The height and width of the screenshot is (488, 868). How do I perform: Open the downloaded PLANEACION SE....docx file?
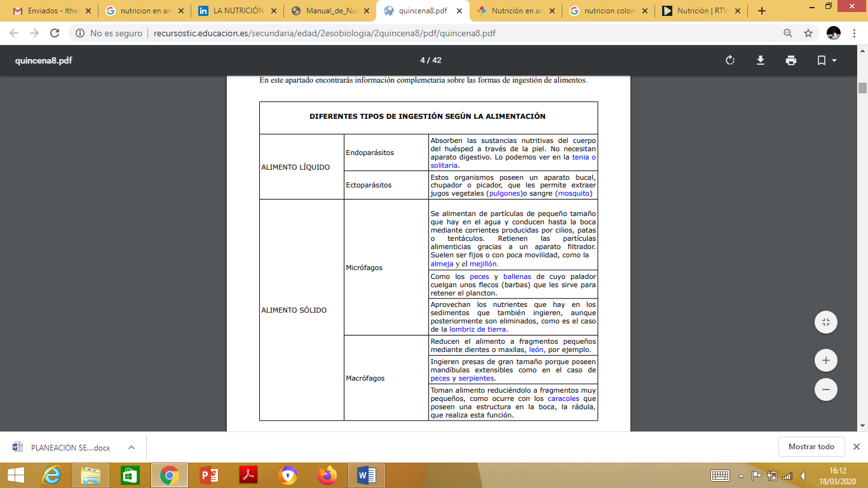click(62, 447)
